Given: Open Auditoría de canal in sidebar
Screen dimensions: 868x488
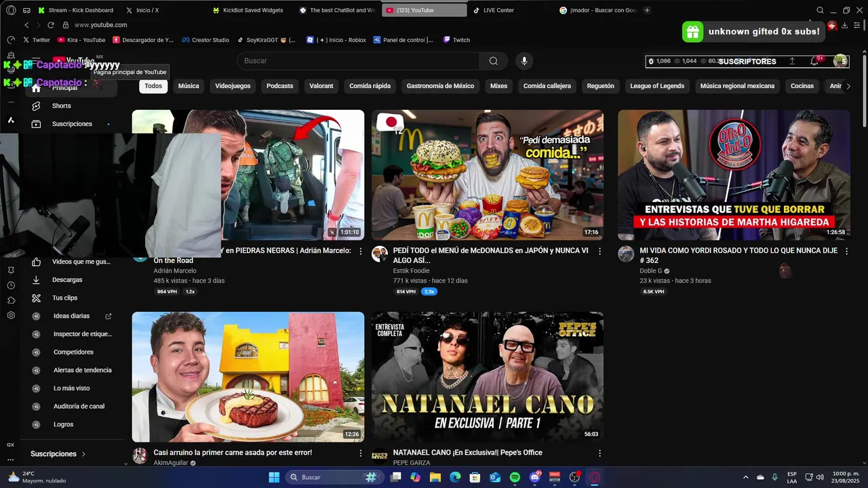Looking at the screenshot, I should [x=79, y=407].
